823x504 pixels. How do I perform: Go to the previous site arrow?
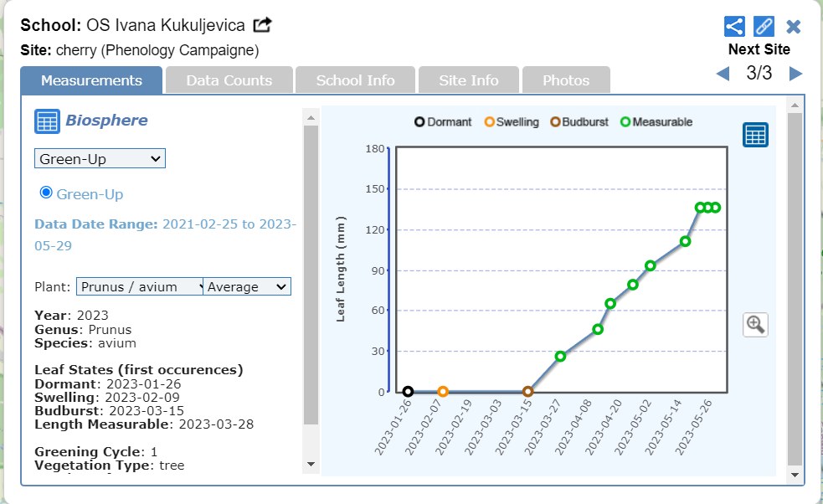[x=723, y=74]
